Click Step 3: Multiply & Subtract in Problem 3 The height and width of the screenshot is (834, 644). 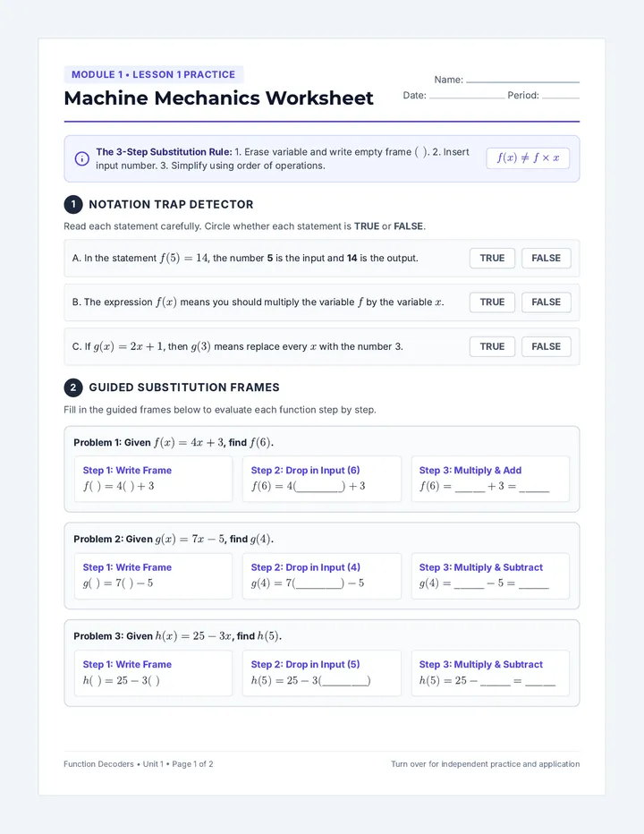(x=480, y=664)
